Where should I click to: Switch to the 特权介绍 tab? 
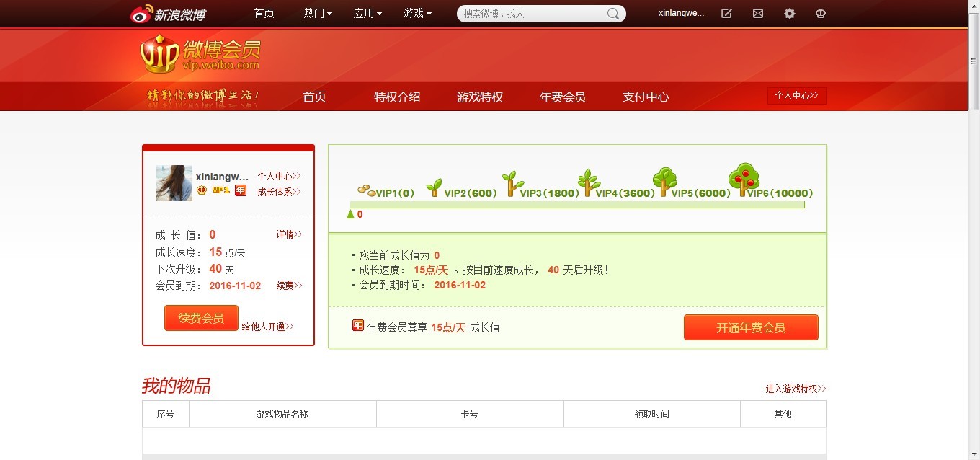tap(397, 97)
